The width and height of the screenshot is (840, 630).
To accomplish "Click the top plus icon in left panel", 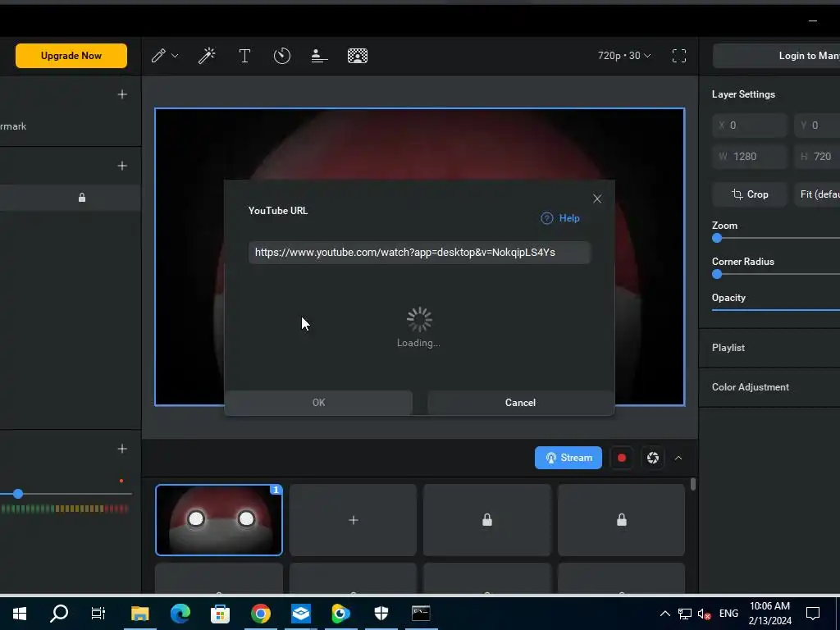I will (x=122, y=94).
